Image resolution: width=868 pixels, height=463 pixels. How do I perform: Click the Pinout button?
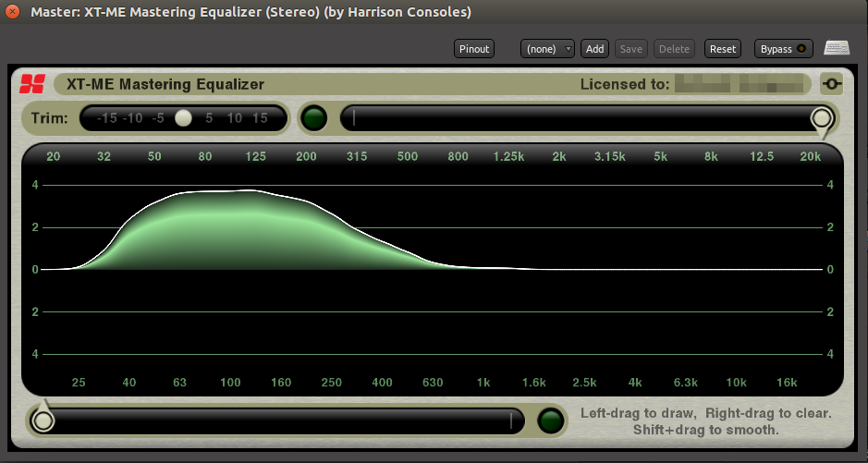click(474, 49)
